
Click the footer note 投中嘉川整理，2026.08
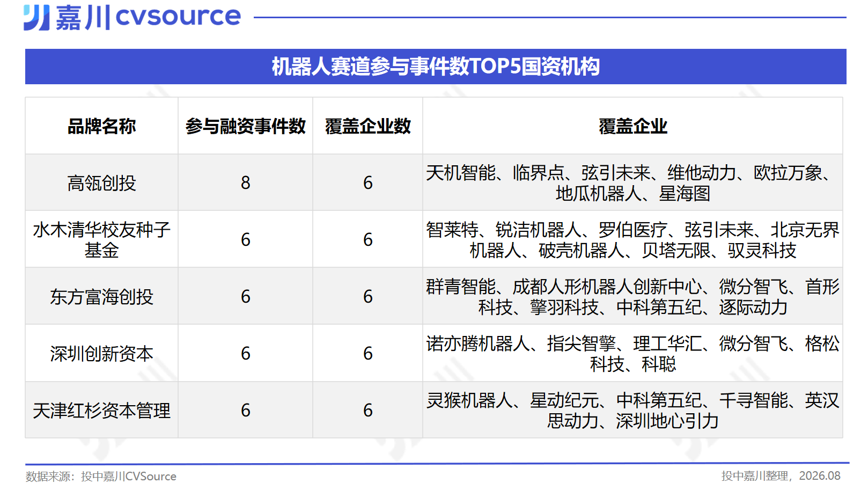point(781,475)
